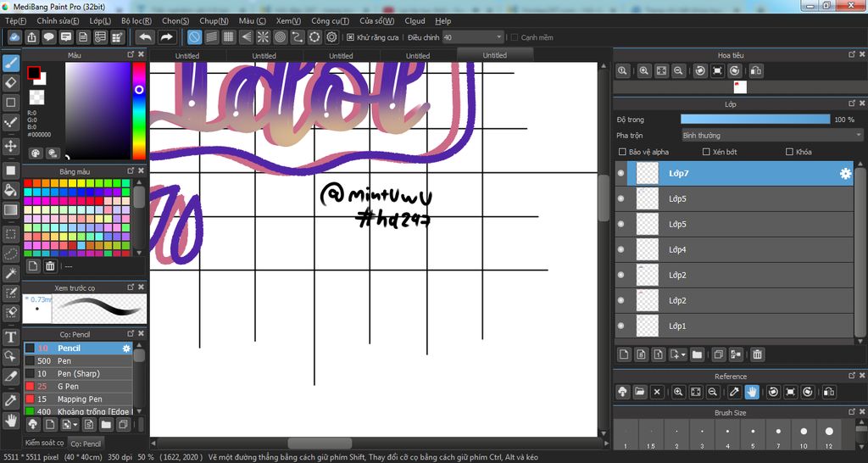The width and height of the screenshot is (868, 463).
Task: Close the reference image with X icon
Action: click(x=657, y=392)
